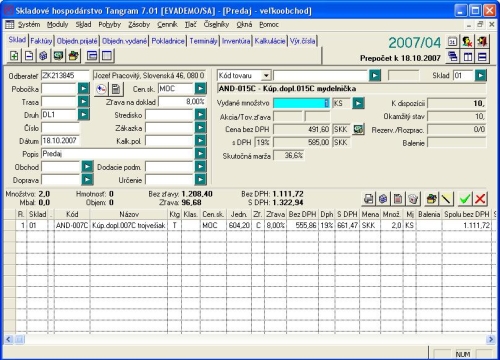
Task: Click the user login icon with red mark
Action: [x=467, y=42]
